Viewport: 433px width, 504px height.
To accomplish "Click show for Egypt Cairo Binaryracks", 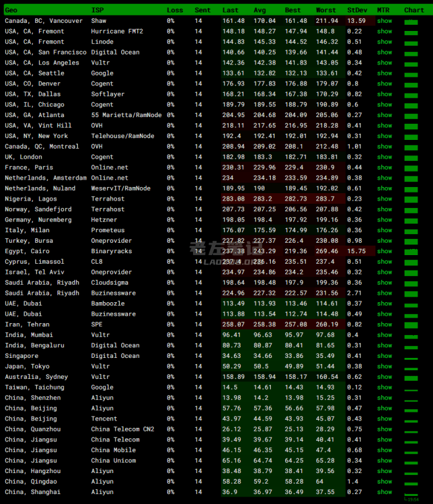I will click(x=385, y=251).
